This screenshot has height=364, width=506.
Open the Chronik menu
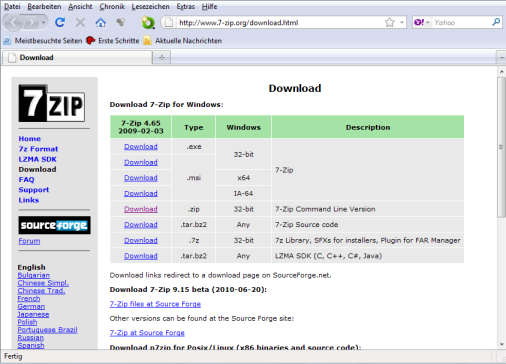click(x=112, y=6)
